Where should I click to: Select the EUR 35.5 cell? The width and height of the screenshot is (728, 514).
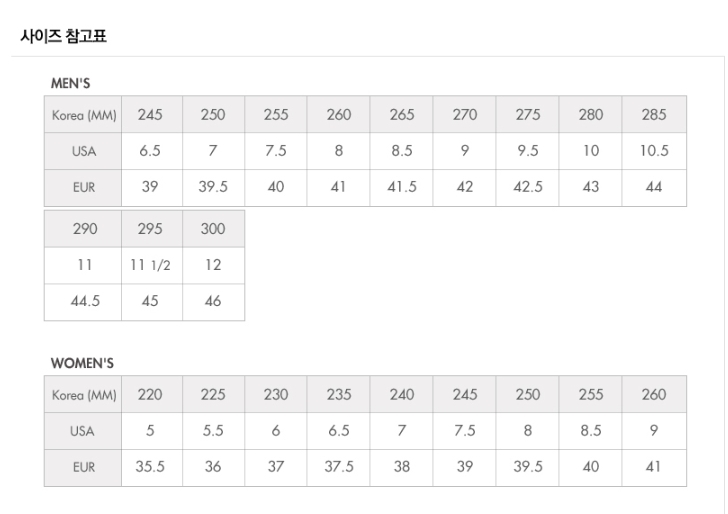[x=150, y=467]
